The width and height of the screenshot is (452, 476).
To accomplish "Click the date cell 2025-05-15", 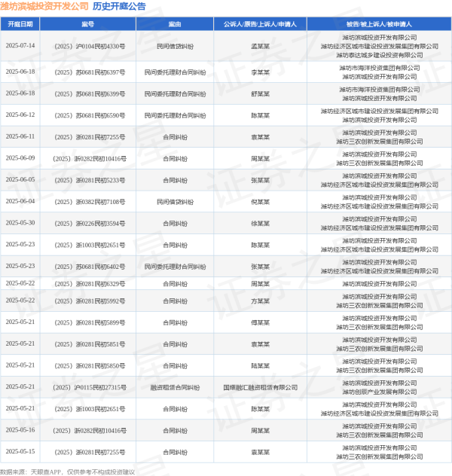I will click(20, 451).
